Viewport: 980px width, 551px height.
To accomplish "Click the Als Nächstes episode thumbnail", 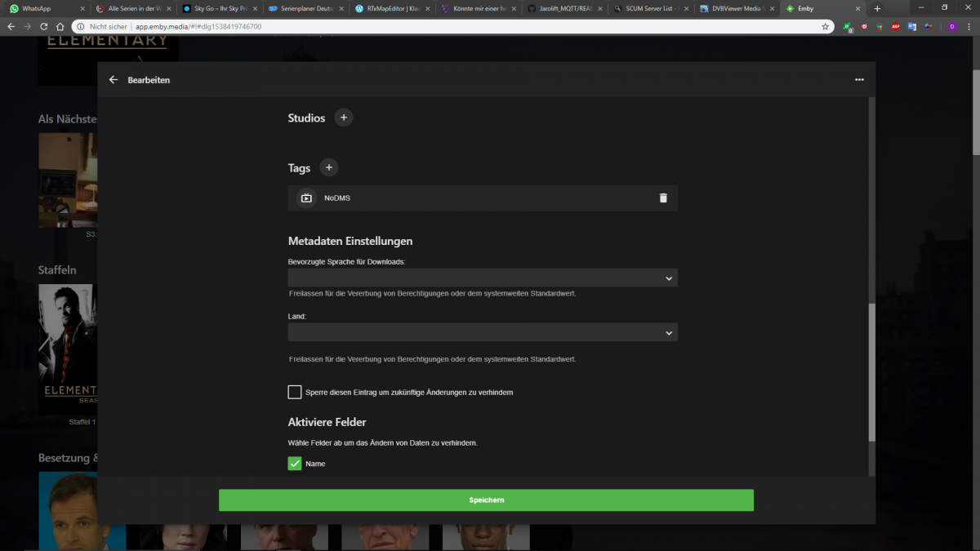I will tap(68, 180).
